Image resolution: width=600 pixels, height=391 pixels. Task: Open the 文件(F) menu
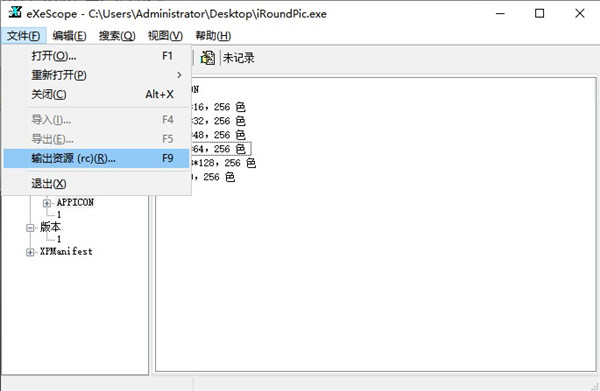[x=23, y=36]
